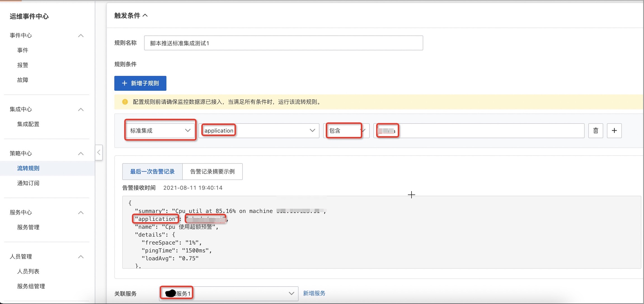Viewport: 644px width, 304px height.
Task: Switch to the 告警记录摘要示例 tab
Action: 212,172
